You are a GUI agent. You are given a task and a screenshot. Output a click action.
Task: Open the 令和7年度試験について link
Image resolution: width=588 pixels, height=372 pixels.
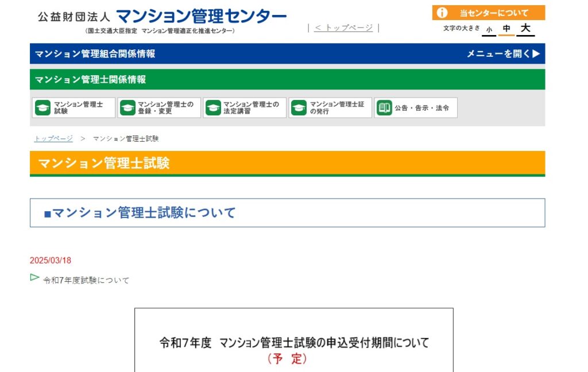[86, 281]
